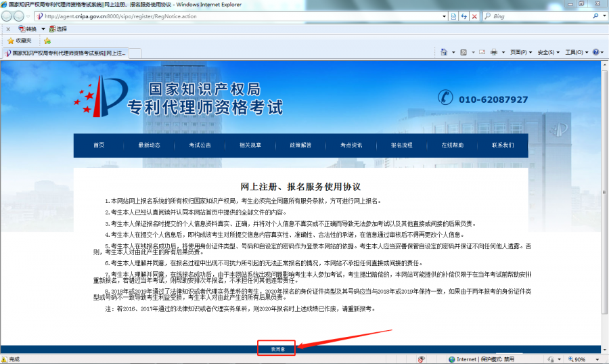Run the search with the magnifier button
The width and height of the screenshot is (609, 364).
[x=595, y=16]
